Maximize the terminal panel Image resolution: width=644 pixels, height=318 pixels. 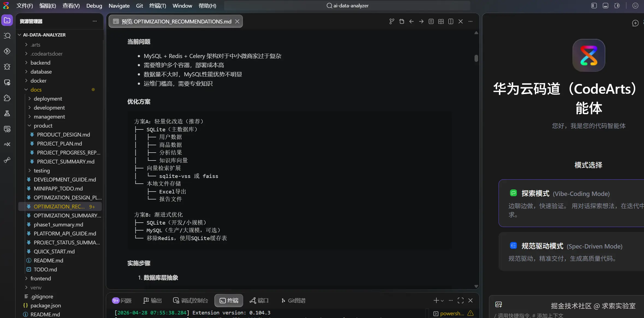point(460,300)
